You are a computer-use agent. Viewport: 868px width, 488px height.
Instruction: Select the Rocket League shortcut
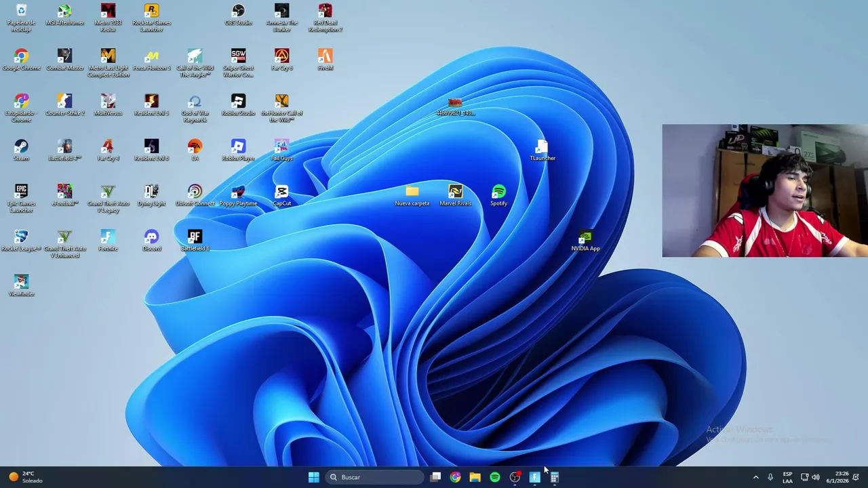(x=21, y=241)
